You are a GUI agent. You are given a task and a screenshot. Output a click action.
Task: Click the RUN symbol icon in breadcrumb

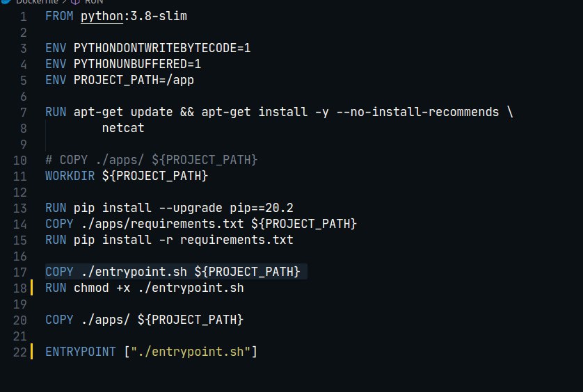tap(75, 1)
